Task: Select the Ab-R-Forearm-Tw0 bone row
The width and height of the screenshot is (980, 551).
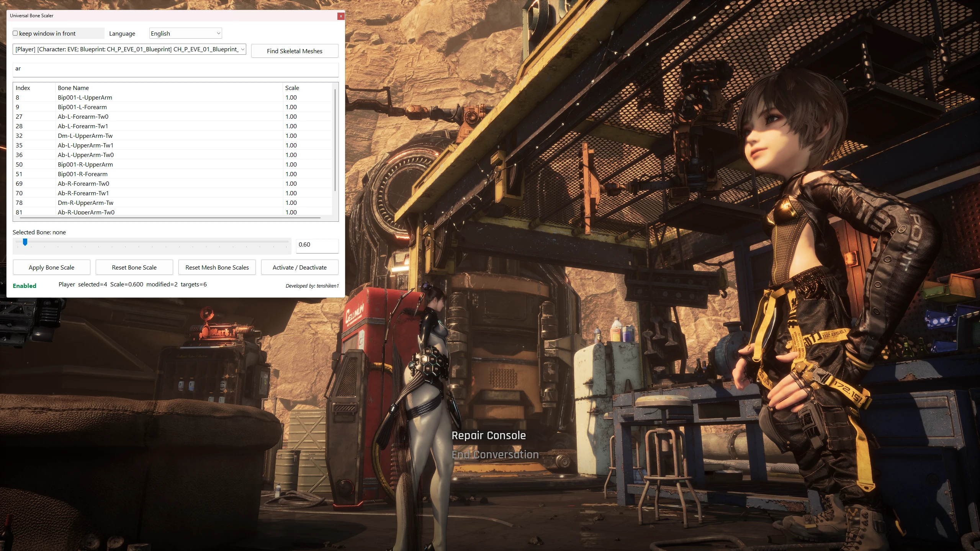Action: 172,183
